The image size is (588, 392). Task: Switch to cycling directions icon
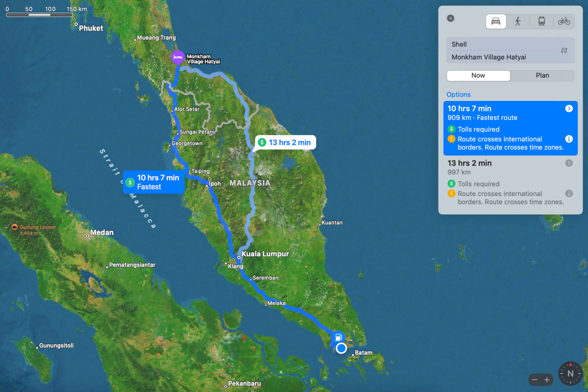564,21
